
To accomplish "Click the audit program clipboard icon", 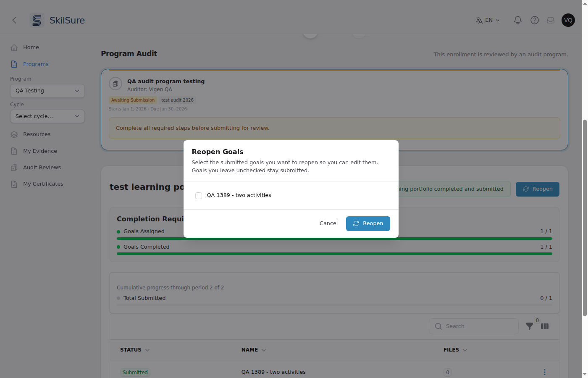I will [x=115, y=84].
